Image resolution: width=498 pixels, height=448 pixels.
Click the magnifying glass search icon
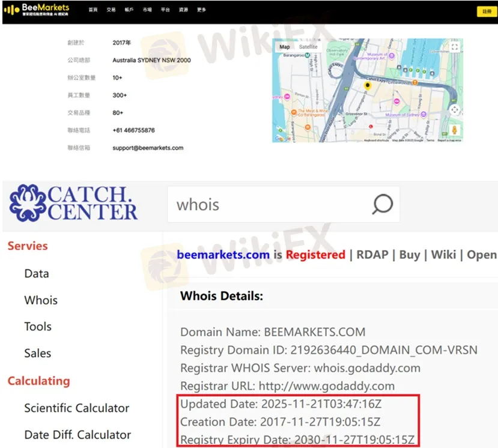383,204
